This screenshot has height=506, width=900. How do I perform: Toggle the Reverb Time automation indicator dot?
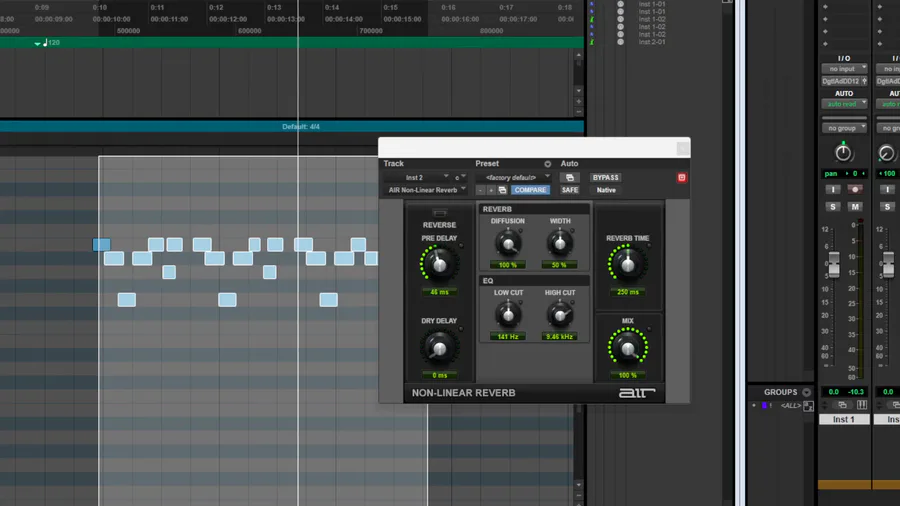pos(649,246)
